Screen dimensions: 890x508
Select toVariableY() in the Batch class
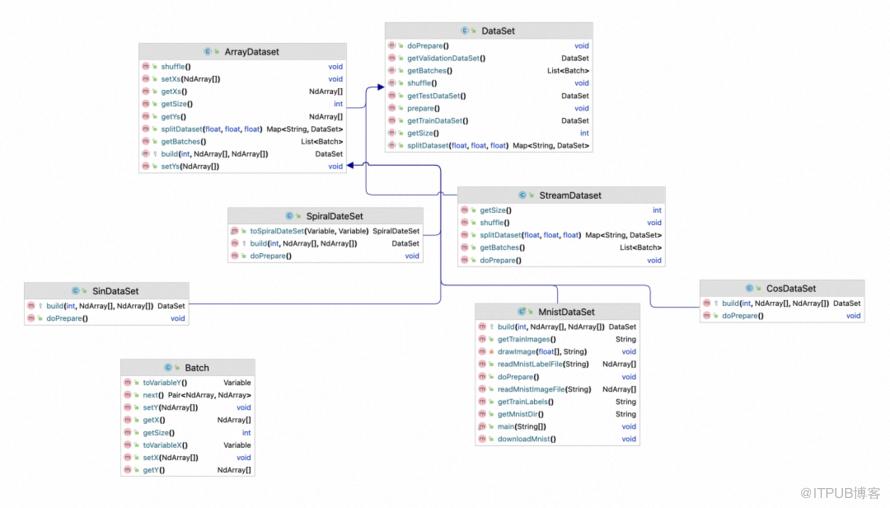165,383
